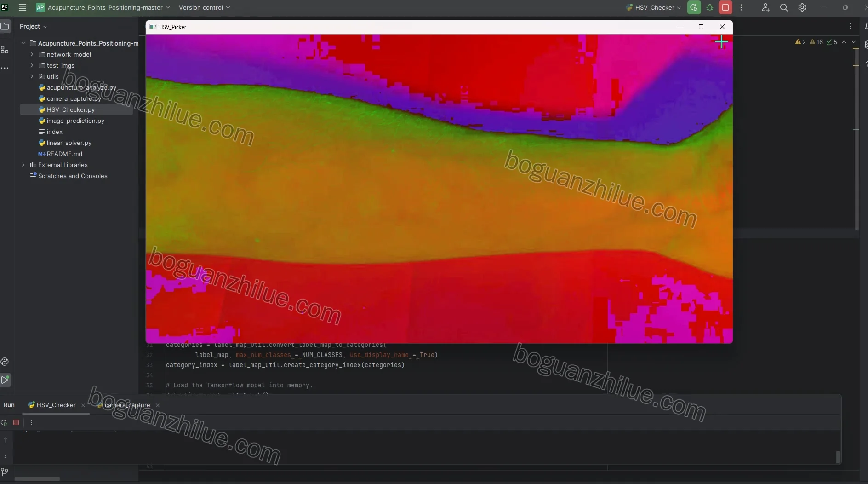Click rerun icon in Run panel
868x484 pixels.
[x=4, y=422]
